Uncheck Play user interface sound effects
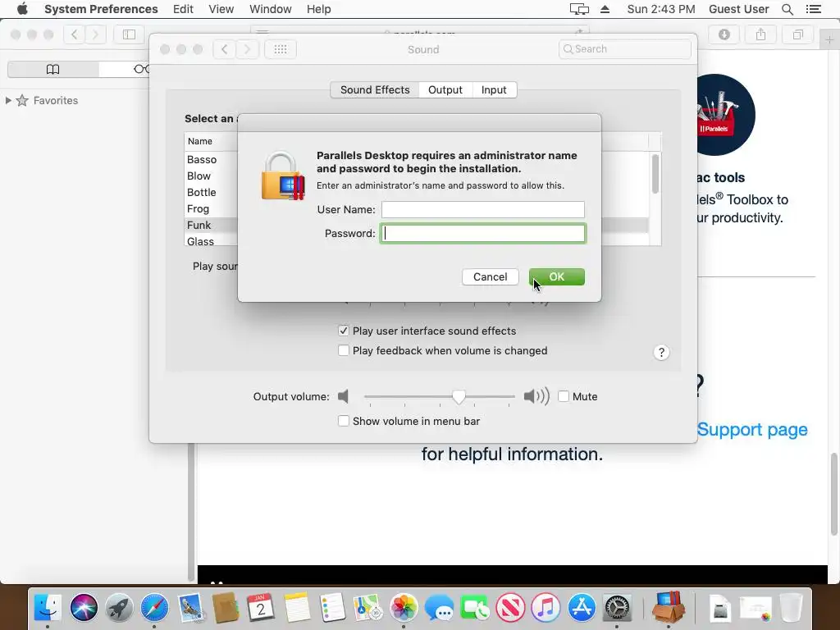The height and width of the screenshot is (630, 840). 344,331
